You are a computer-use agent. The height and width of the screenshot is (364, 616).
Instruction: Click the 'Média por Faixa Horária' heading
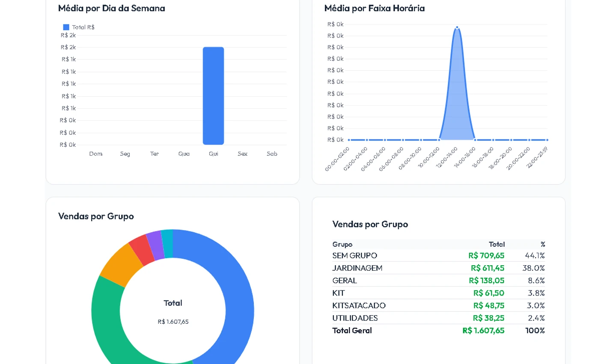point(375,8)
